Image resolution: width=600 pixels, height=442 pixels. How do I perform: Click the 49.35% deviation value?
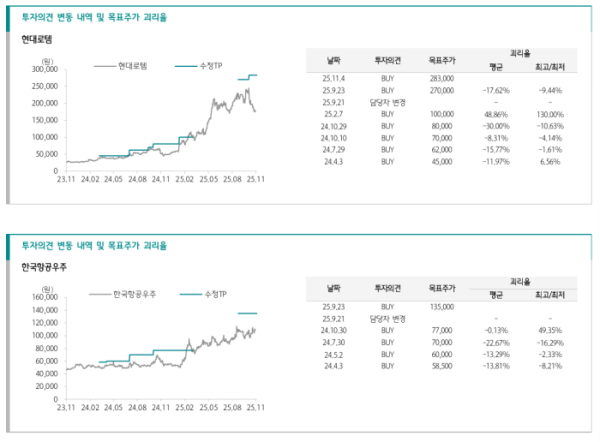550,330
